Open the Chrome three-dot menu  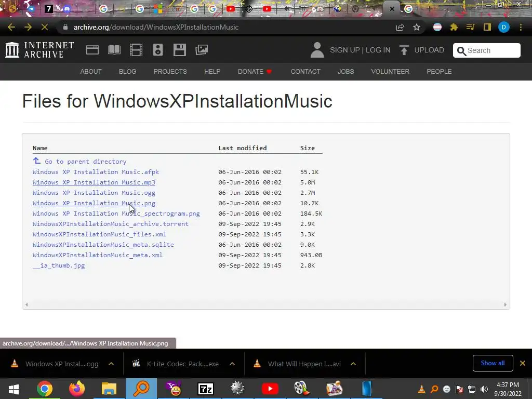(x=521, y=27)
